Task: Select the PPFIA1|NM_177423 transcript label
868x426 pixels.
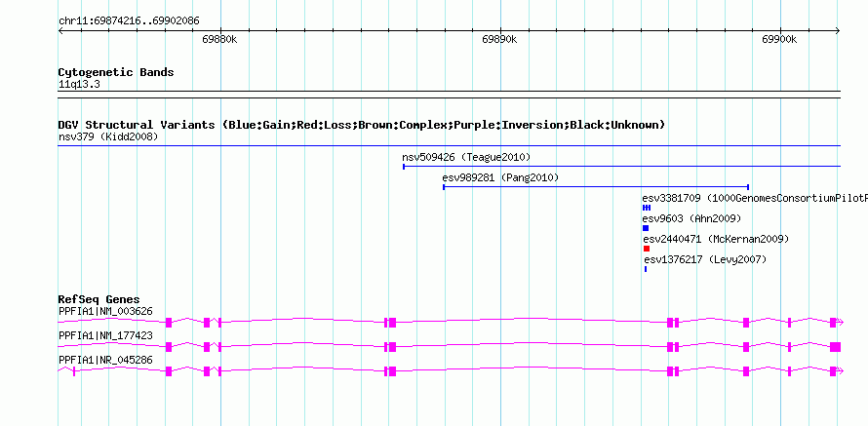Action: [105, 335]
